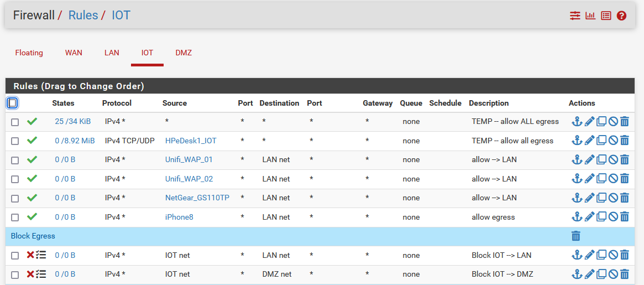
Task: Open the status bar-chart icon in header
Action: pyautogui.click(x=590, y=15)
